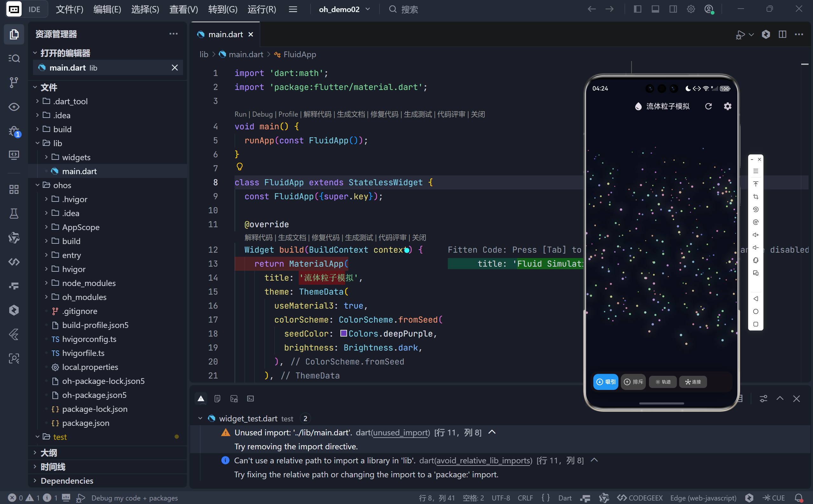Open the 运行(R) menu
The width and height of the screenshot is (813, 504).
click(262, 9)
